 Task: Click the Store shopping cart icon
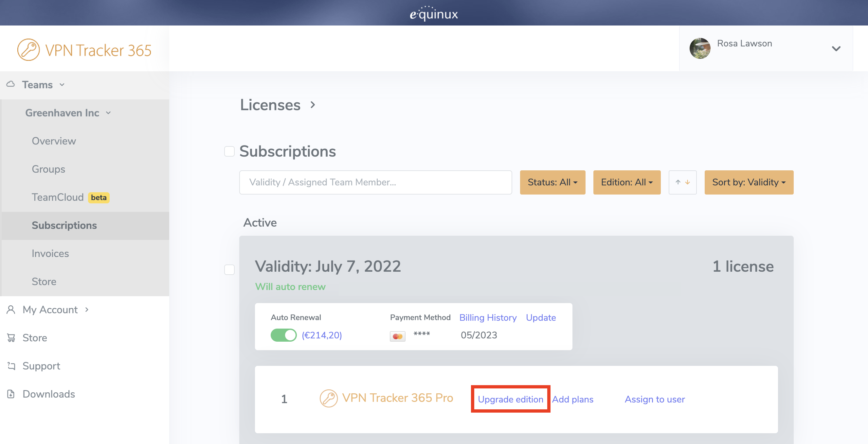point(11,338)
